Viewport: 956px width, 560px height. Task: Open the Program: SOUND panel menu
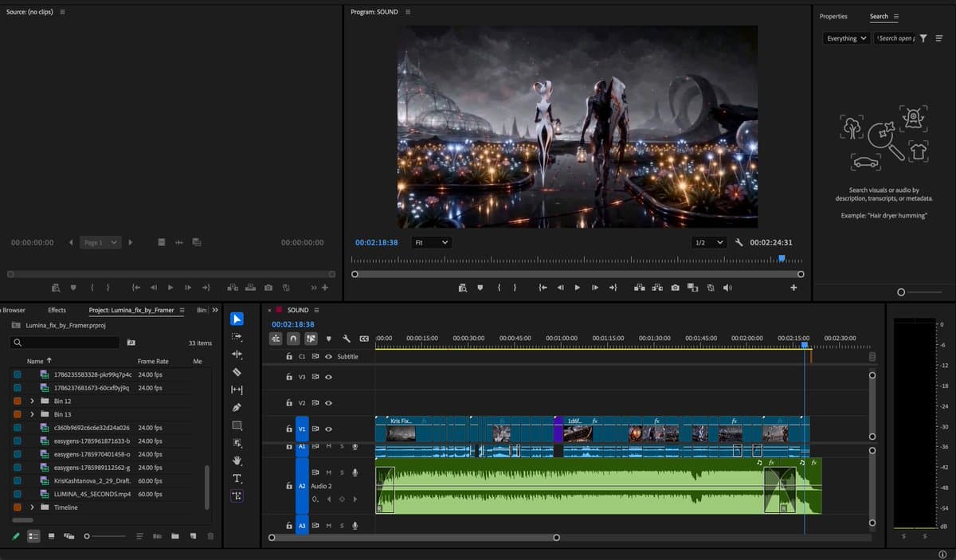(x=408, y=12)
